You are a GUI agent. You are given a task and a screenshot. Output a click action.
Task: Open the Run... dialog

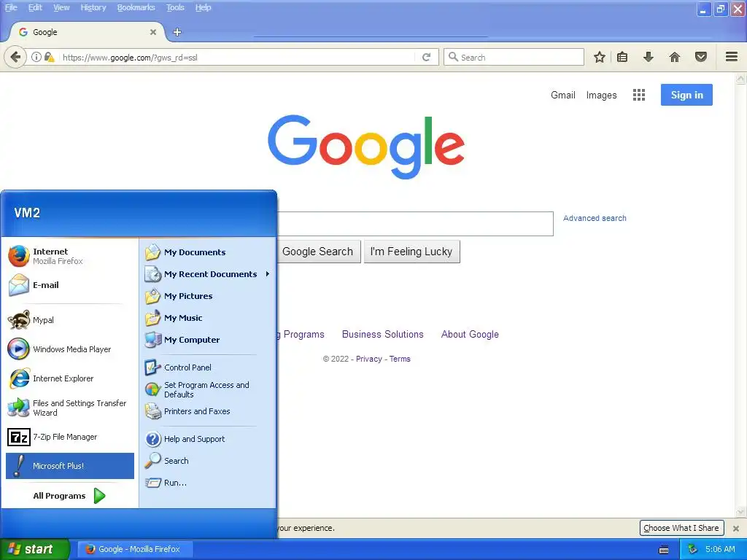(x=208, y=483)
